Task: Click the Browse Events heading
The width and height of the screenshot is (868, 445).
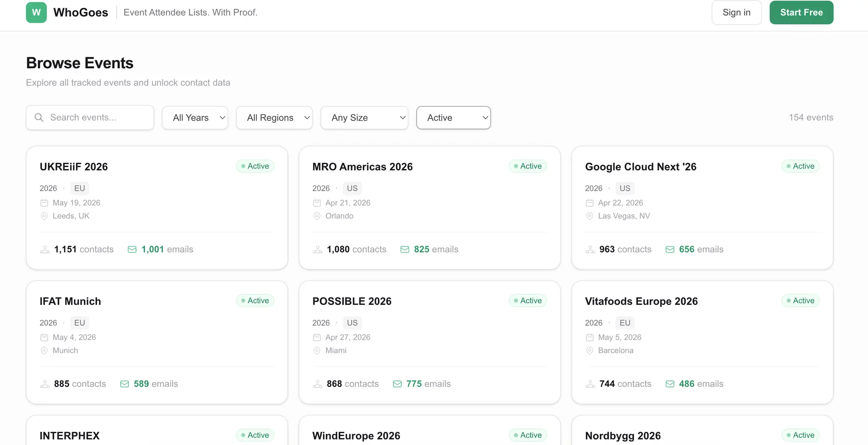Action: point(80,63)
